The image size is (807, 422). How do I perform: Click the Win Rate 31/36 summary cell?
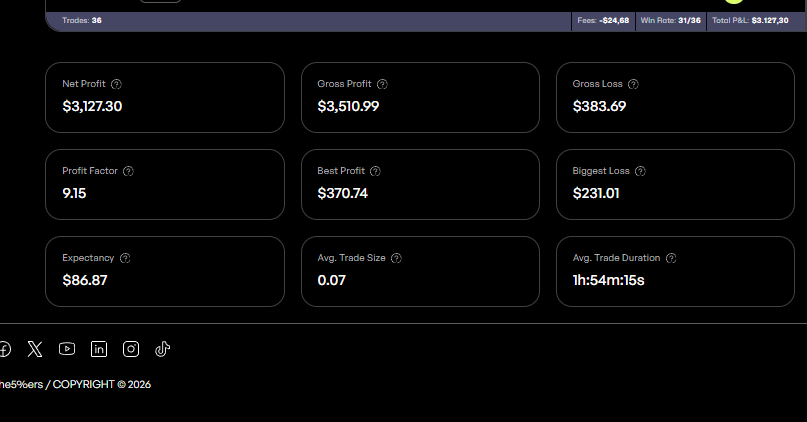[671, 21]
